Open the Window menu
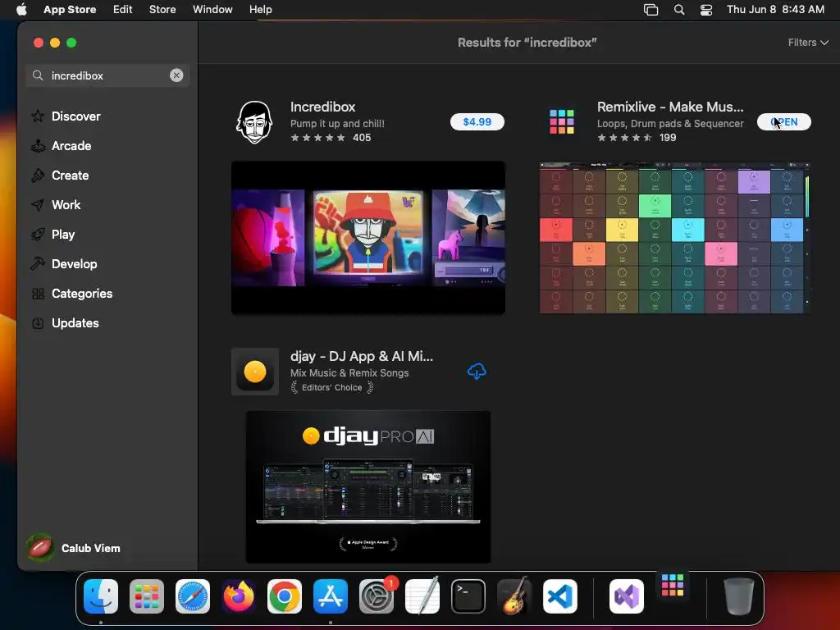The height and width of the screenshot is (630, 840). (212, 10)
